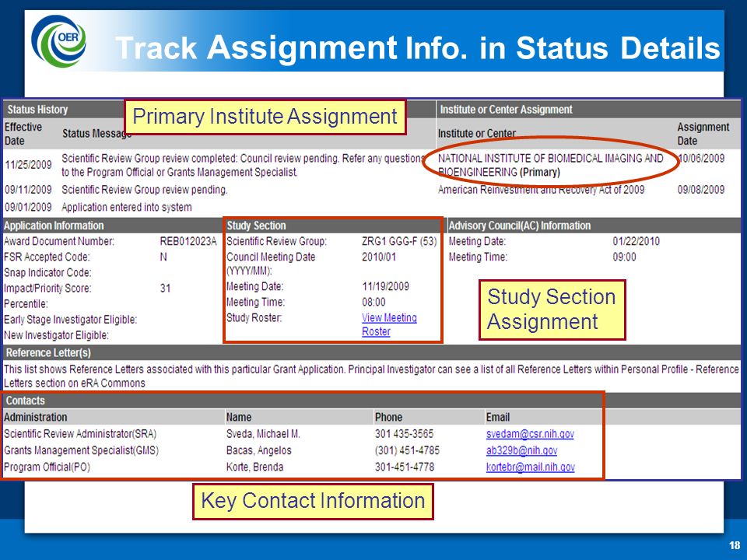This screenshot has height=560, width=747.
Task: Open the View Meeting Roster link
Action: tap(389, 324)
